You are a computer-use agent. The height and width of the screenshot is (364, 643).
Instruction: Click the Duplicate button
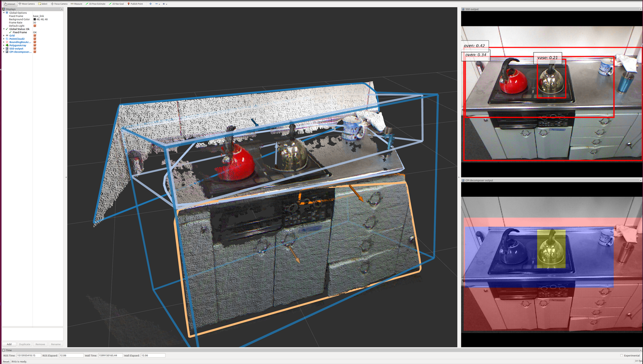[25, 344]
